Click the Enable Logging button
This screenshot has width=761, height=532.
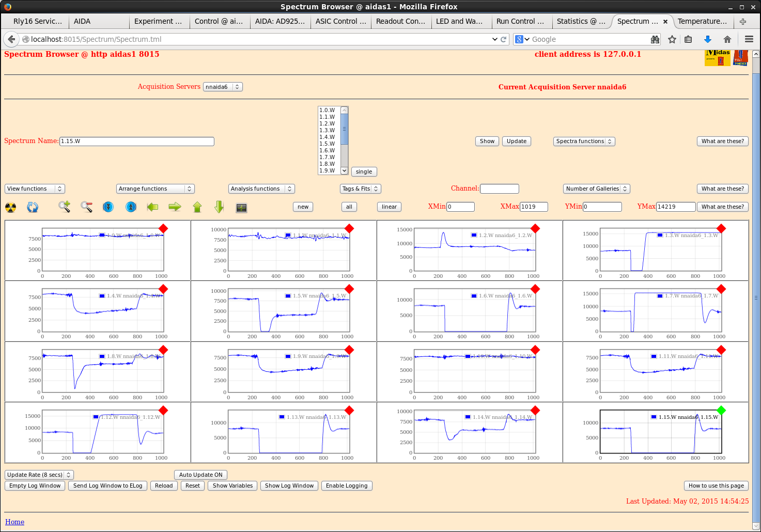[x=347, y=486]
